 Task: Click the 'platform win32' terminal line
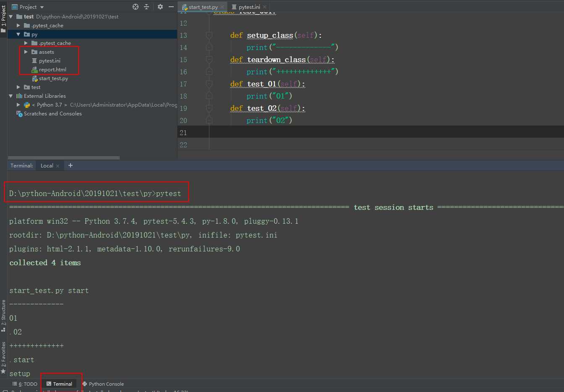pos(154,221)
